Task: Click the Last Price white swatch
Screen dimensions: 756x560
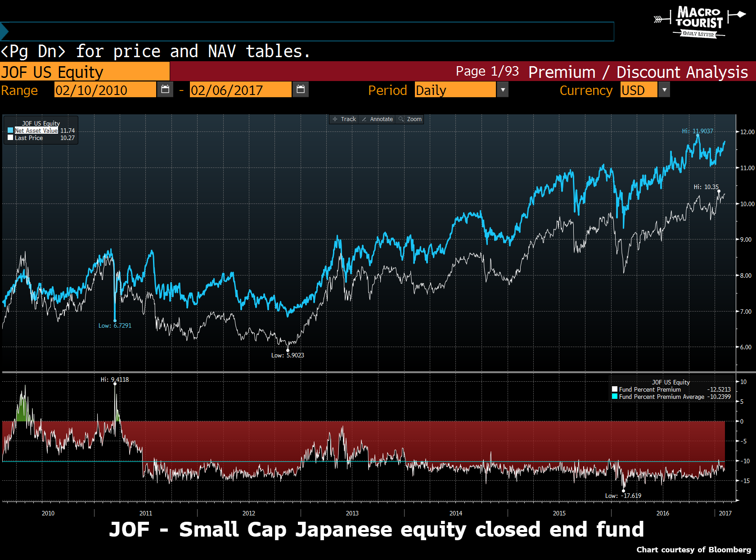Action: pyautogui.click(x=10, y=138)
